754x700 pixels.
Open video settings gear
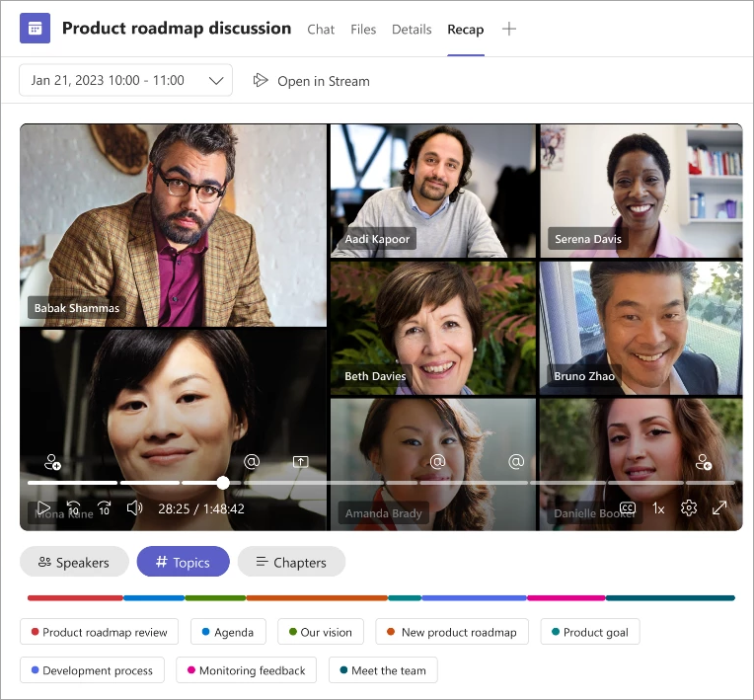[x=689, y=508]
